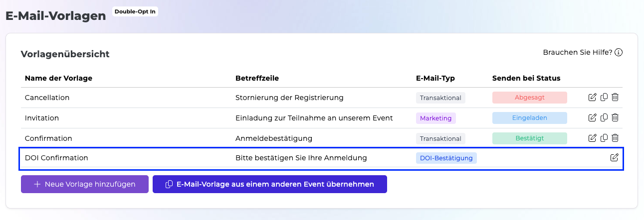644x220 pixels.
Task: Edit the DOI Confirmation template
Action: (x=615, y=158)
